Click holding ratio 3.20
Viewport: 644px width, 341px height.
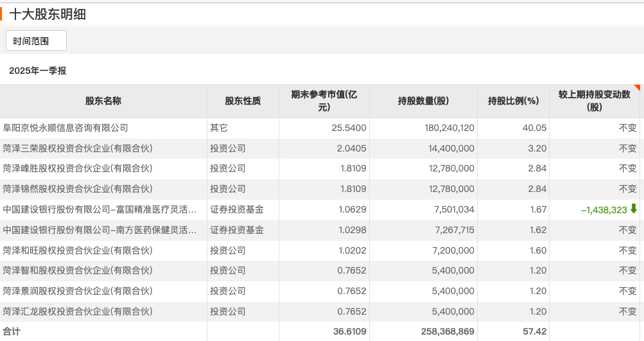click(537, 148)
